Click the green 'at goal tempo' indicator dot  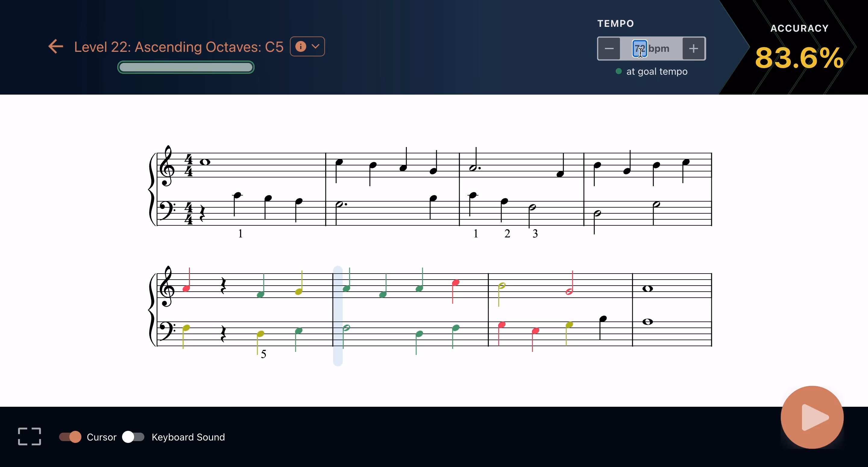pos(618,71)
